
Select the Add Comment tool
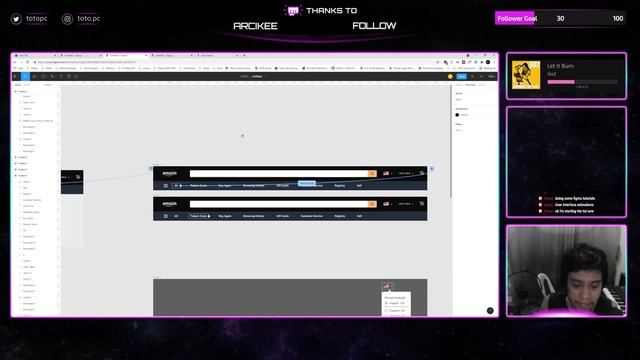pyautogui.click(x=76, y=76)
